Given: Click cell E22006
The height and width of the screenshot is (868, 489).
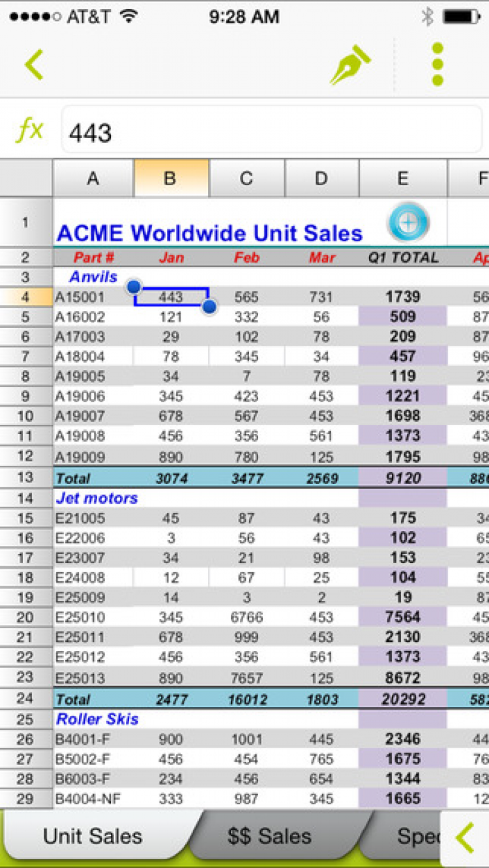Looking at the screenshot, I should [93, 538].
